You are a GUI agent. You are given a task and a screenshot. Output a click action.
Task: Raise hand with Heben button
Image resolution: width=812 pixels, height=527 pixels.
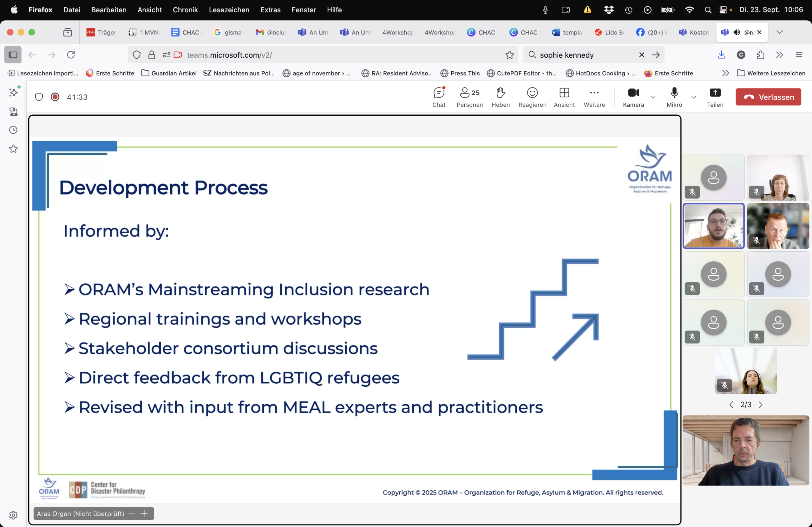point(501,97)
